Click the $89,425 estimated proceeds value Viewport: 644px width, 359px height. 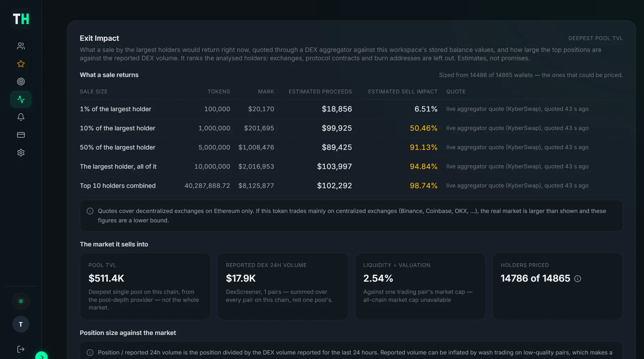(337, 147)
